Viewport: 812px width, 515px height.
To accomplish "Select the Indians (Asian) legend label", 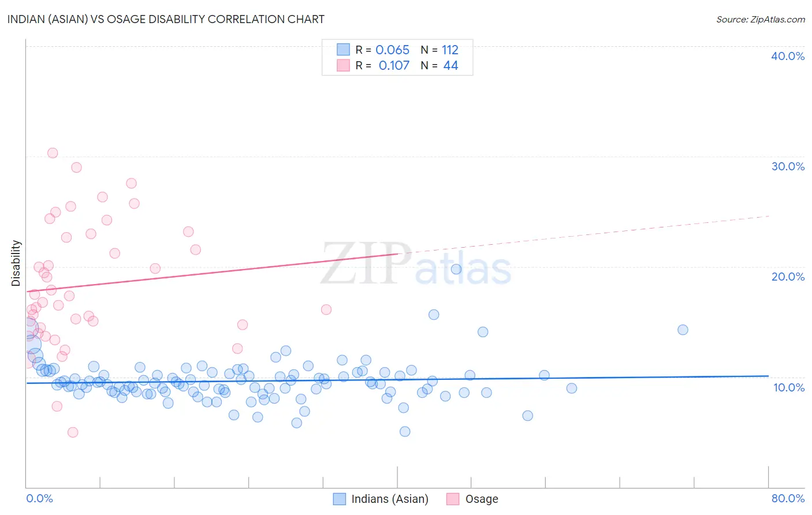I will 390,499.
